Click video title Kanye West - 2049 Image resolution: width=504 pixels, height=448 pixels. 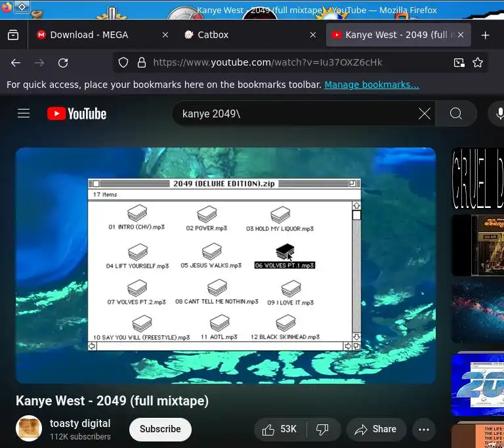[112, 401]
